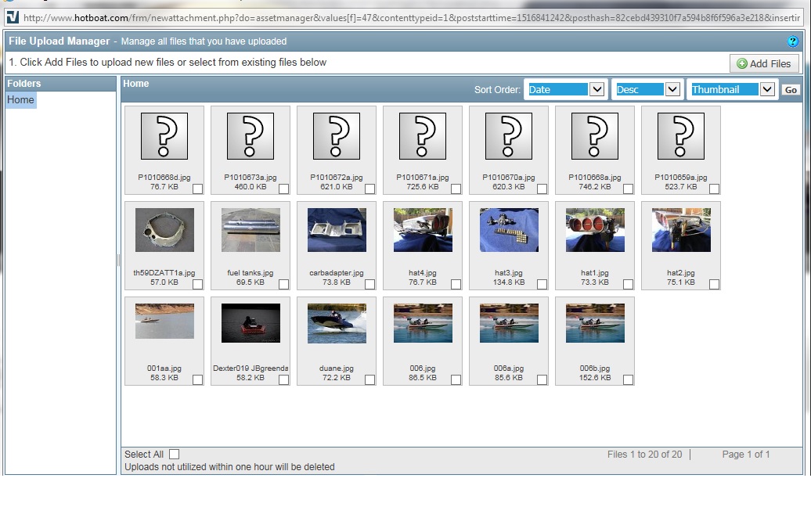Click the blue help question mark icon
The image size is (811, 532).
pyautogui.click(x=793, y=41)
